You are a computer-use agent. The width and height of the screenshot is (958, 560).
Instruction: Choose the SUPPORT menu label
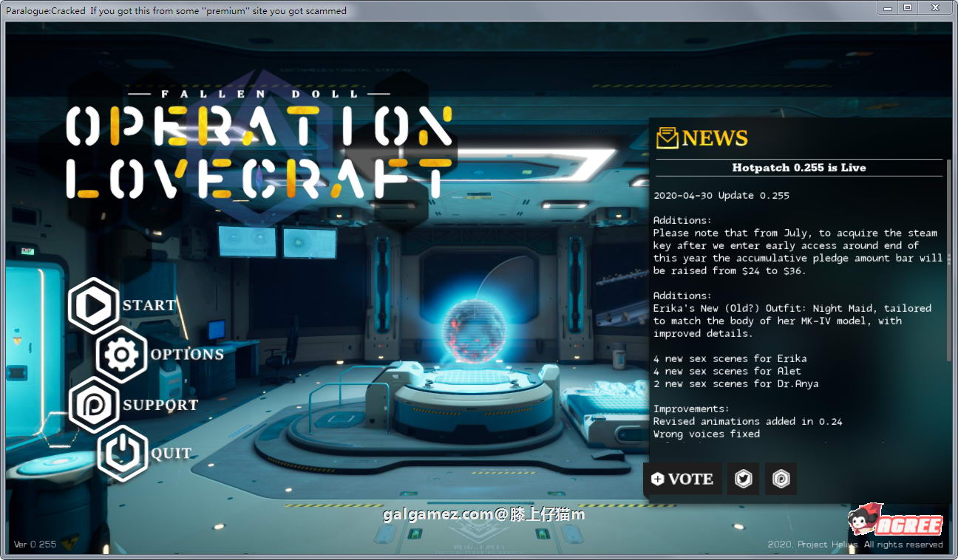click(x=160, y=405)
